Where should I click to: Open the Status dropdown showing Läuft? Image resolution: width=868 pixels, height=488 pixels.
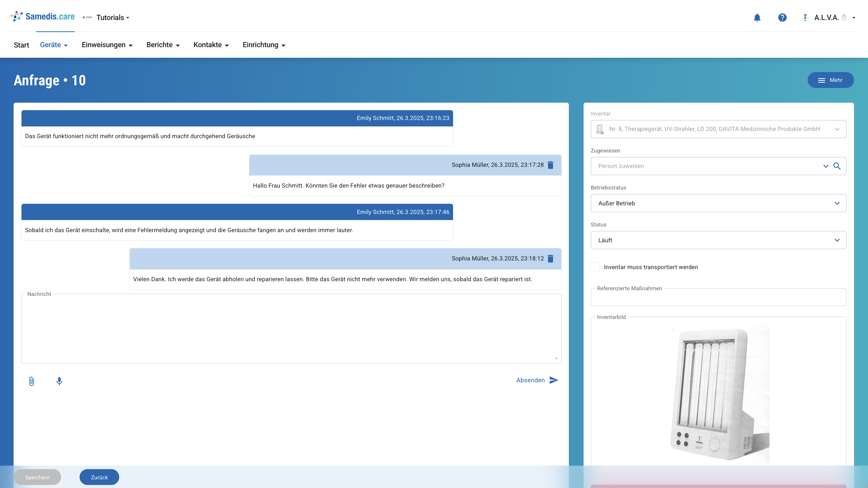pos(718,240)
